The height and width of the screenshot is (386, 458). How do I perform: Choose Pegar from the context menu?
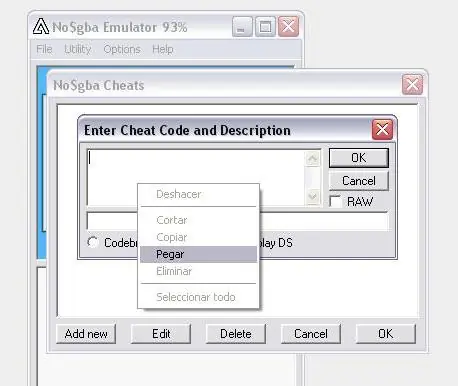pos(199,254)
